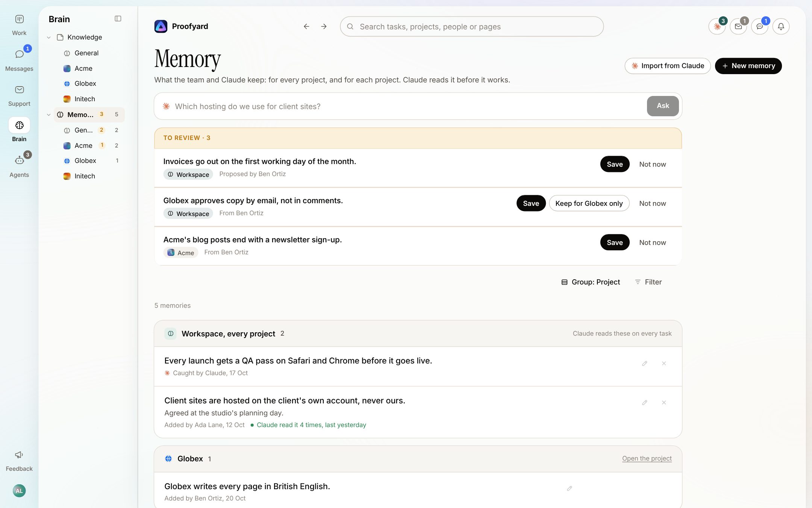Choose Keep for Globex only
Viewport: 812px width, 508px height.
589,203
